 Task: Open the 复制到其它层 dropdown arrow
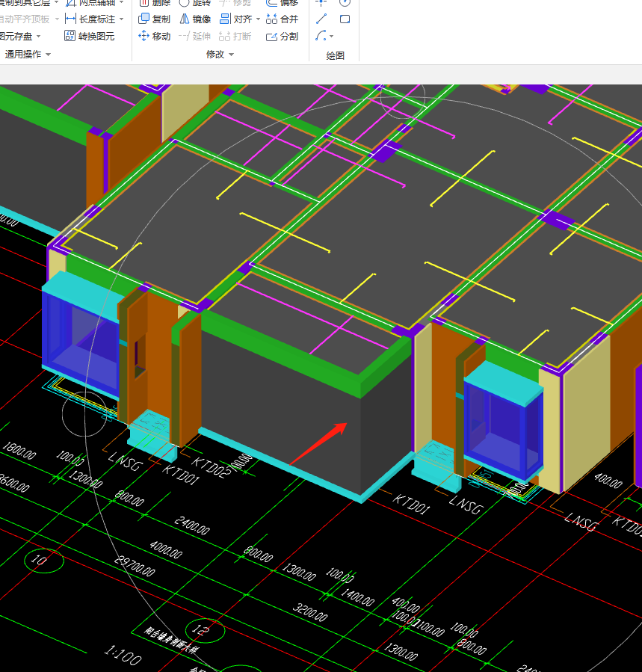click(57, 2)
